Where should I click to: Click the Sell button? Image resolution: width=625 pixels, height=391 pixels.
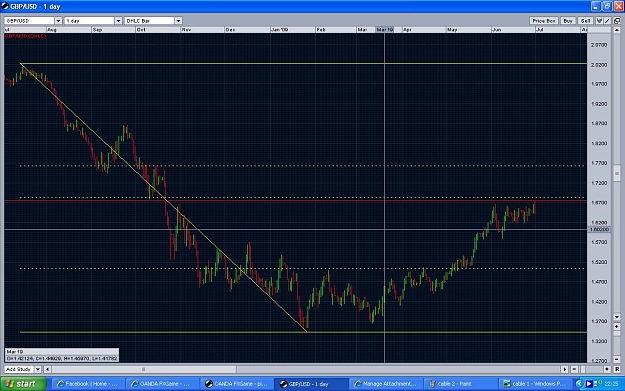pos(586,21)
